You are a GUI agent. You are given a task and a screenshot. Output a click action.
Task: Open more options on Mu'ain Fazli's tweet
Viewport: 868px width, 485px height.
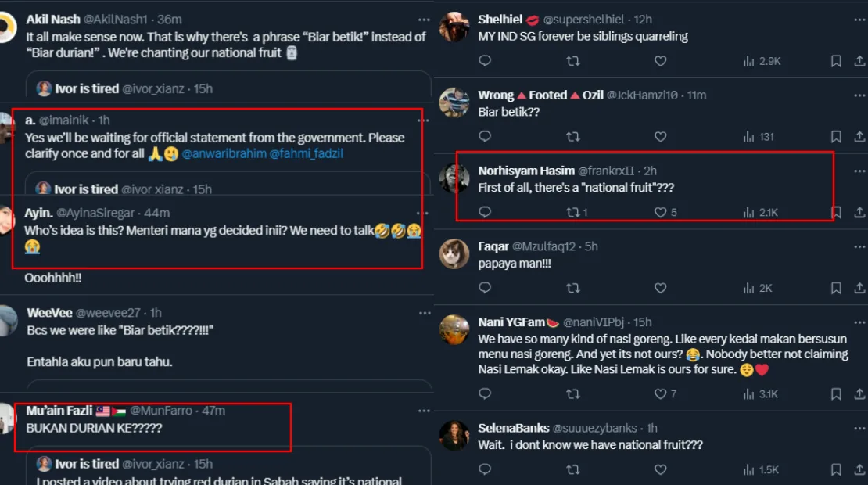[424, 410]
